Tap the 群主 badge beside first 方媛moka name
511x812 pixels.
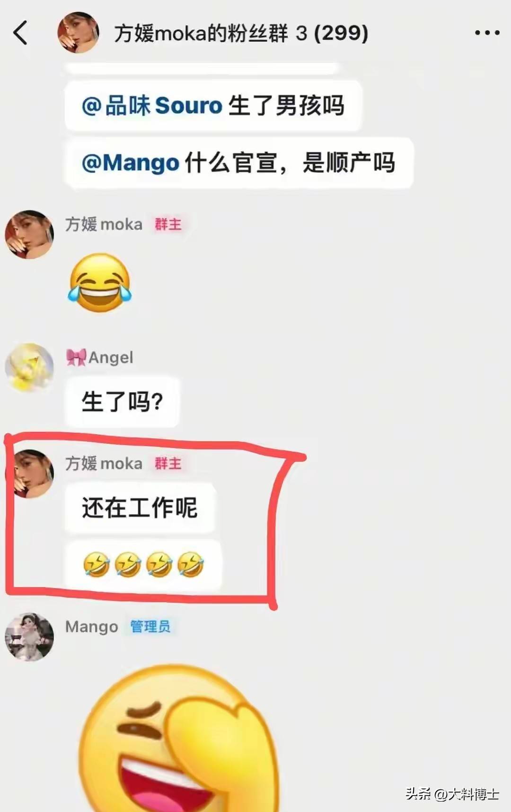(x=168, y=224)
